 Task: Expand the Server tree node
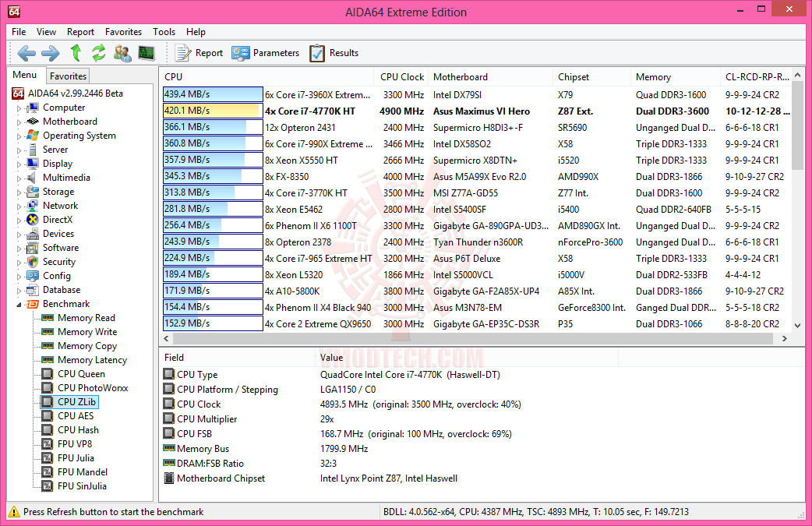pyautogui.click(x=19, y=150)
